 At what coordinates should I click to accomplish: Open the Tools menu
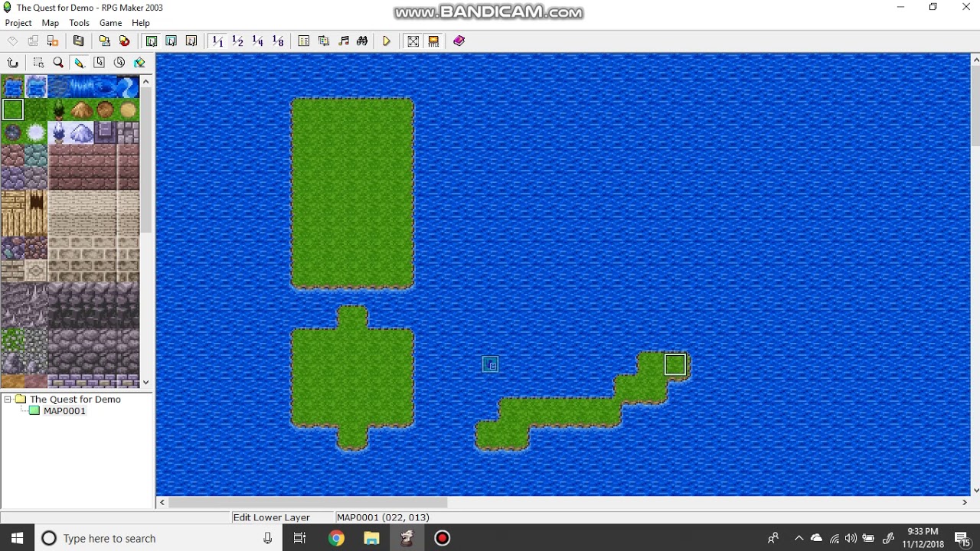(80, 23)
